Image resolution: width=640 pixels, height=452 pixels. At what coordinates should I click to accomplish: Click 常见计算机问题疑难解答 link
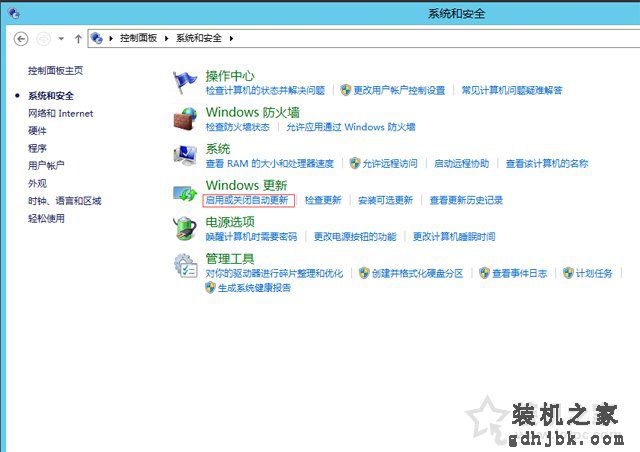512,90
